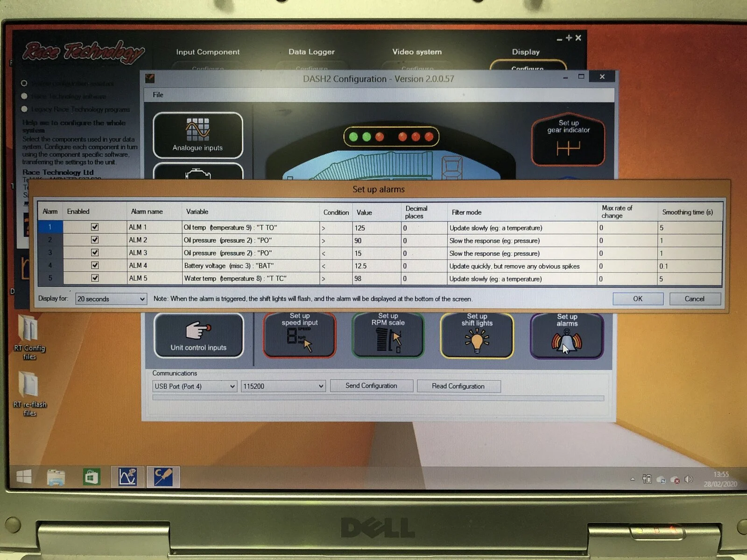Expand the Display for 20 seconds dropdown
This screenshot has height=560, width=747.
(x=111, y=299)
